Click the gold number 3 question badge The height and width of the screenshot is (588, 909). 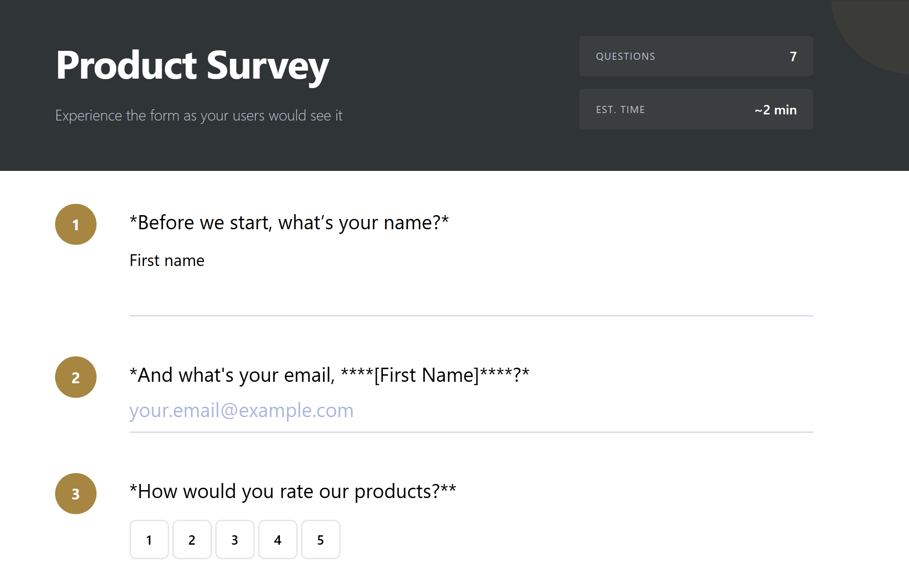(x=76, y=493)
